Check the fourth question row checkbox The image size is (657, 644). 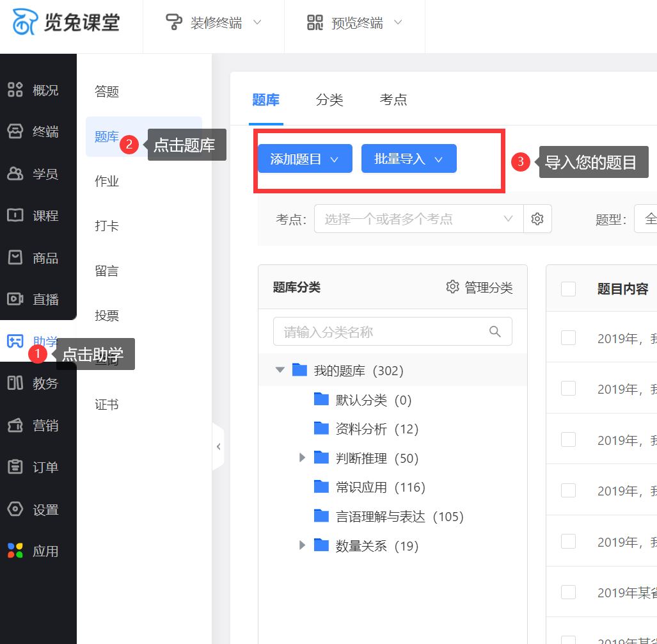click(x=568, y=490)
